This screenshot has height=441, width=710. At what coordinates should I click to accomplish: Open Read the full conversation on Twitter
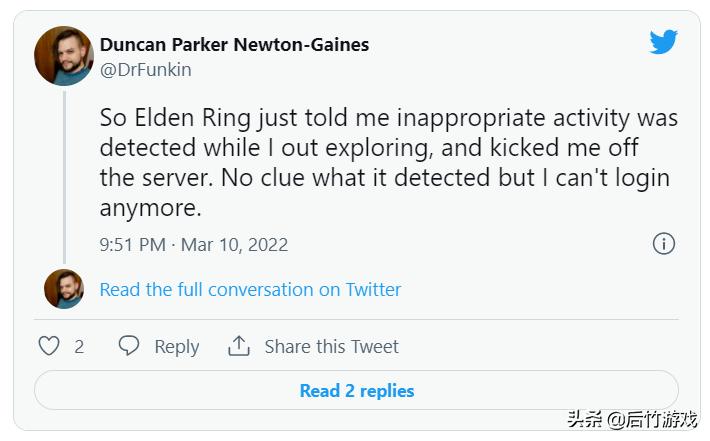pyautogui.click(x=250, y=289)
